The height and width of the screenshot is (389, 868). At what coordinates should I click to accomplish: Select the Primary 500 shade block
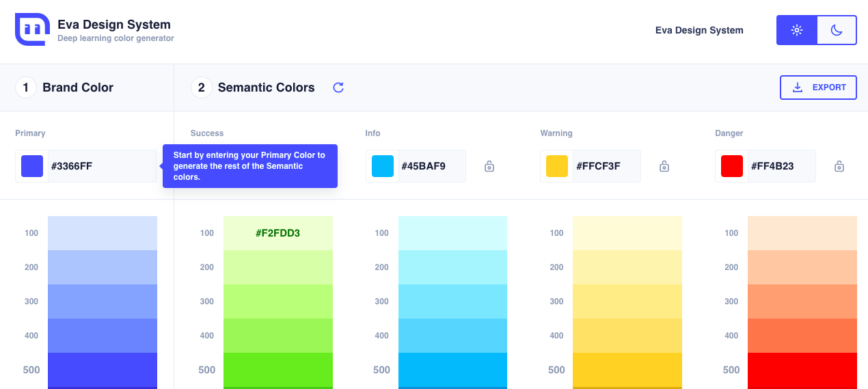tap(103, 370)
